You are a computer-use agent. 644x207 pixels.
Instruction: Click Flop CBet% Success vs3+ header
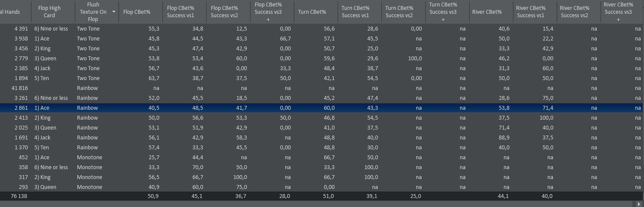[269, 12]
